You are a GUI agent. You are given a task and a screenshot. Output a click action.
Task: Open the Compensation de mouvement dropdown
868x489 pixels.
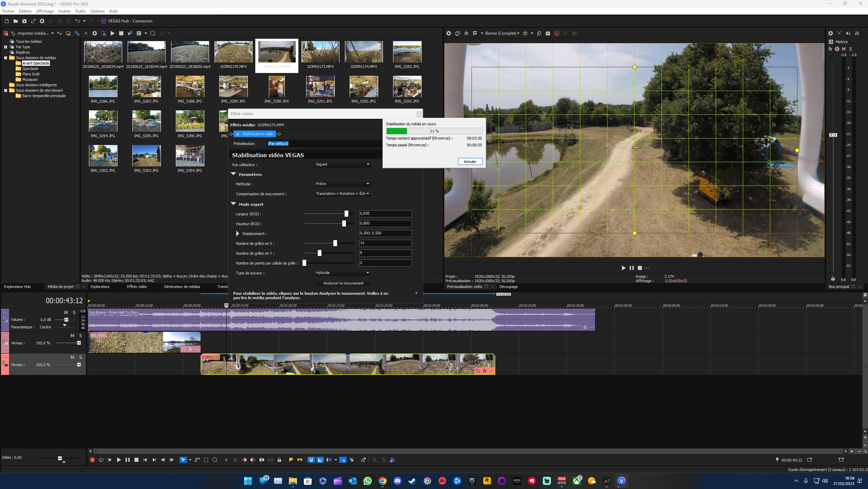pyautogui.click(x=342, y=194)
